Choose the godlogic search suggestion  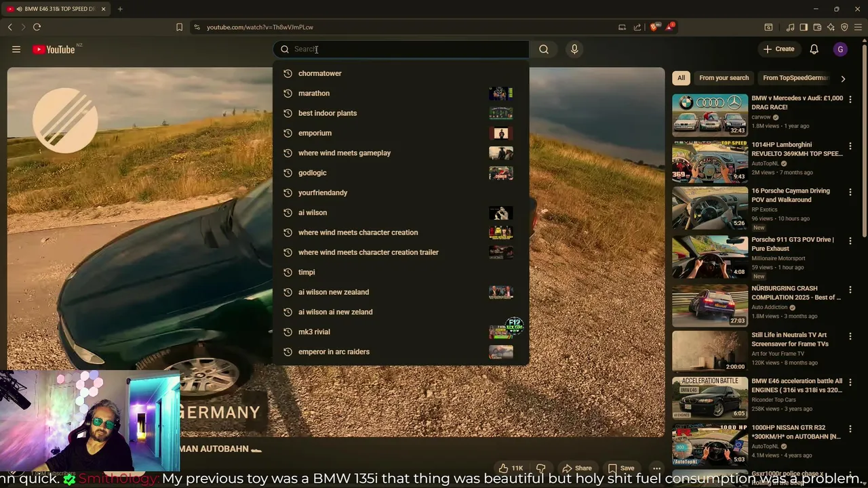click(400, 173)
